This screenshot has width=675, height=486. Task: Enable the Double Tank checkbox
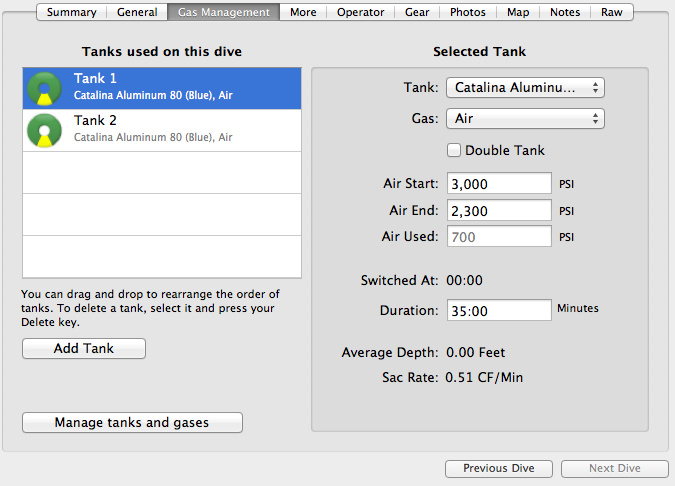[x=454, y=150]
